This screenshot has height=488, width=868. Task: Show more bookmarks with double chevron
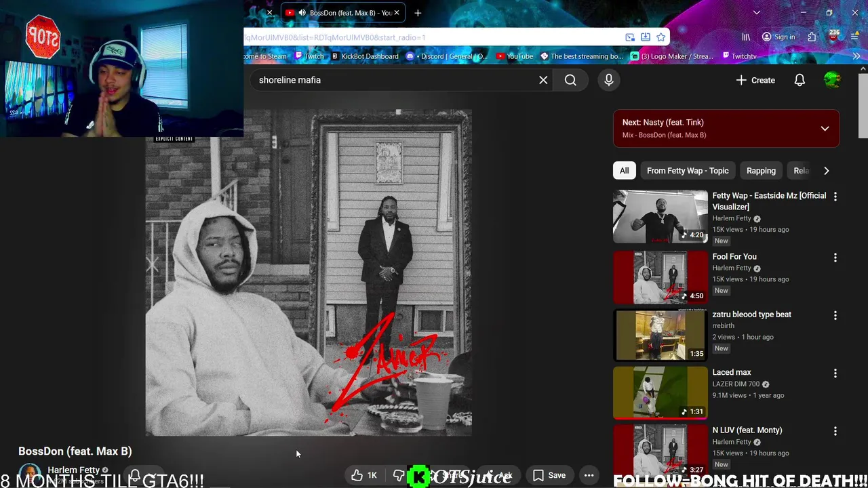(856, 56)
